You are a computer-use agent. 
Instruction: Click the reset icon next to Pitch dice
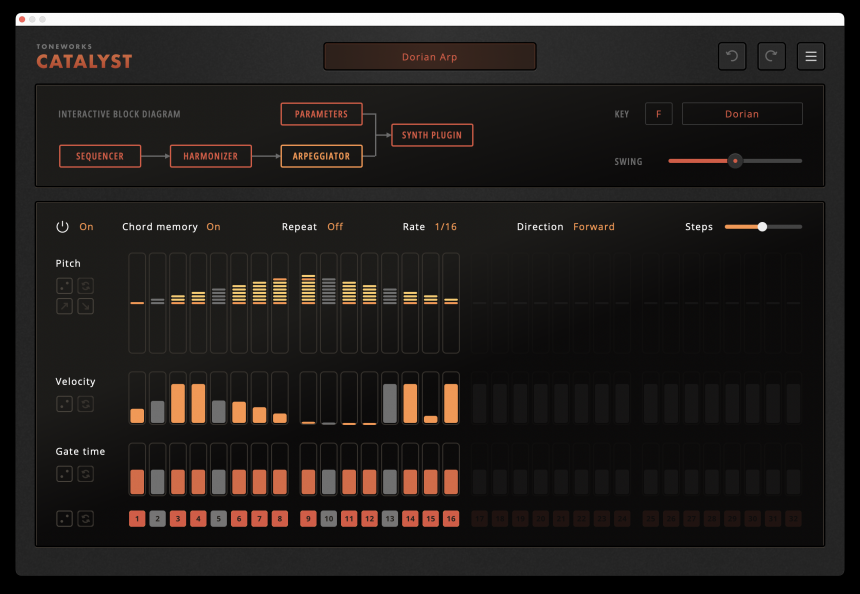[85, 286]
